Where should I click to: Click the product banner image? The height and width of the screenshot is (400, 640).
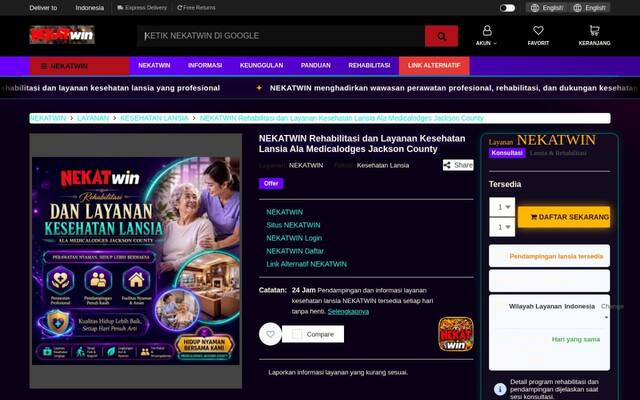[136, 261]
